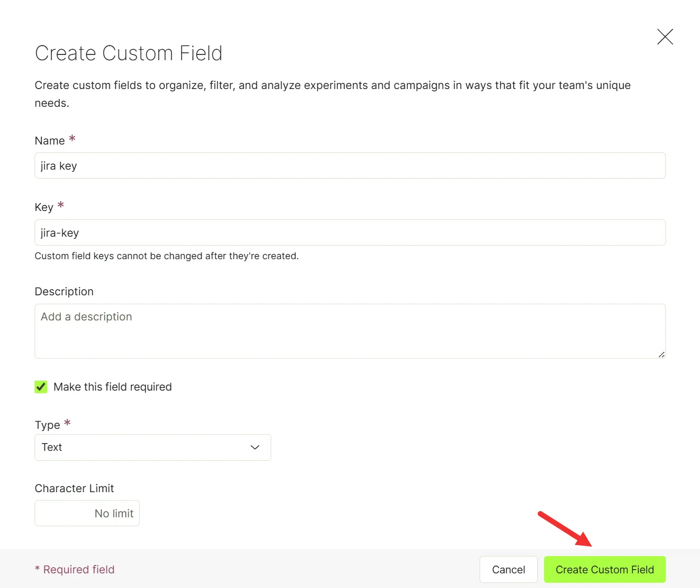700x588 pixels.
Task: Click the Description textarea resize handle
Action: pos(662,354)
